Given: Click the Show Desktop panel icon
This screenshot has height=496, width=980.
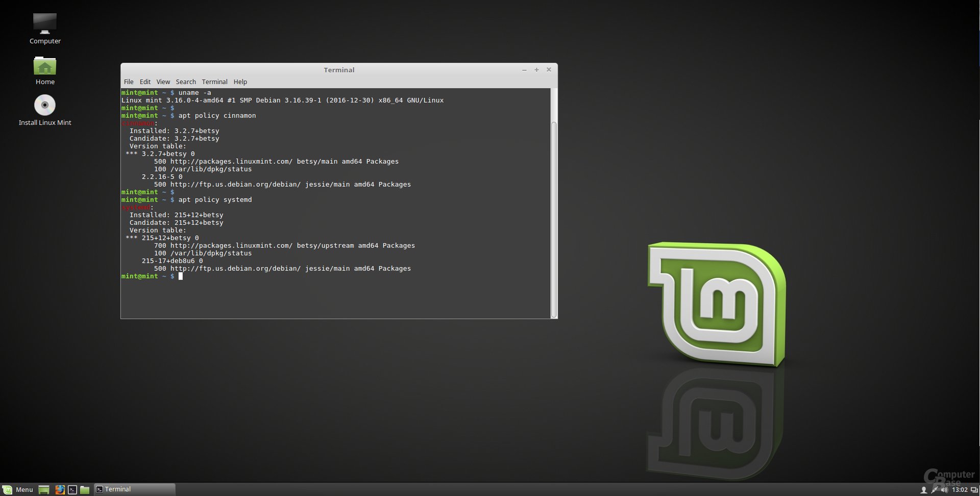Looking at the screenshot, I should 44,490.
